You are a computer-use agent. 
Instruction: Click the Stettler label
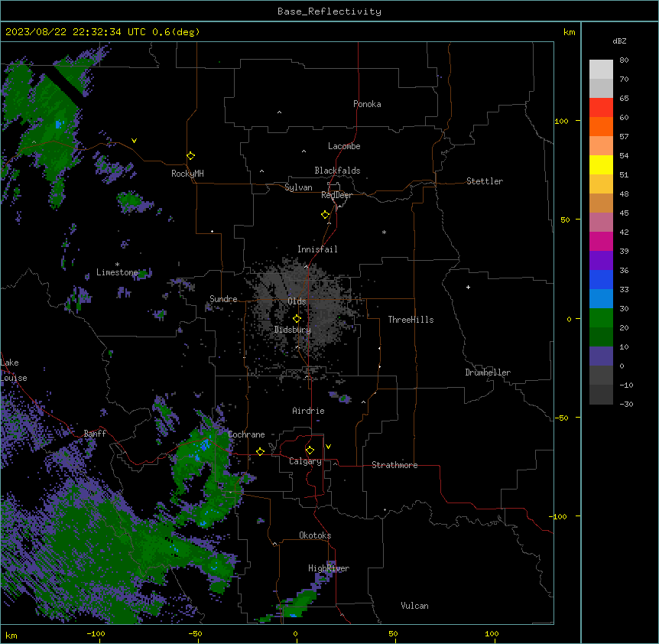click(x=485, y=181)
